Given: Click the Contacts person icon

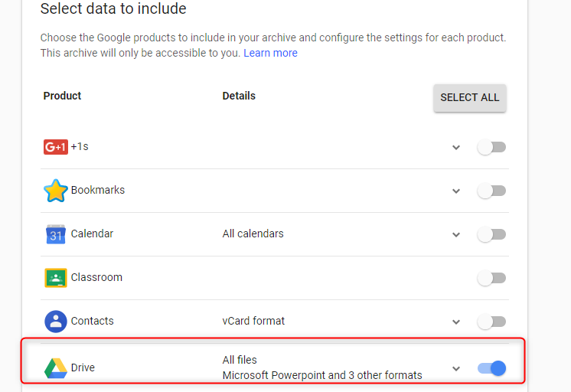Looking at the screenshot, I should pos(56,322).
